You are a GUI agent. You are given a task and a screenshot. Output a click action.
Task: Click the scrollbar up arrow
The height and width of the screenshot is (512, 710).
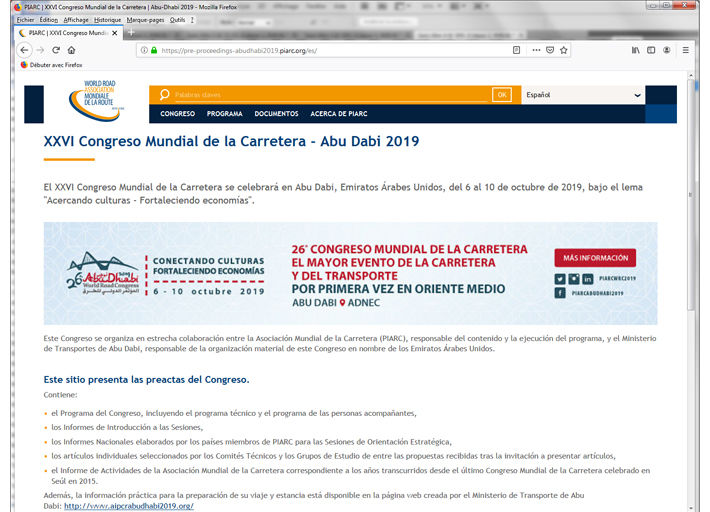point(691,75)
